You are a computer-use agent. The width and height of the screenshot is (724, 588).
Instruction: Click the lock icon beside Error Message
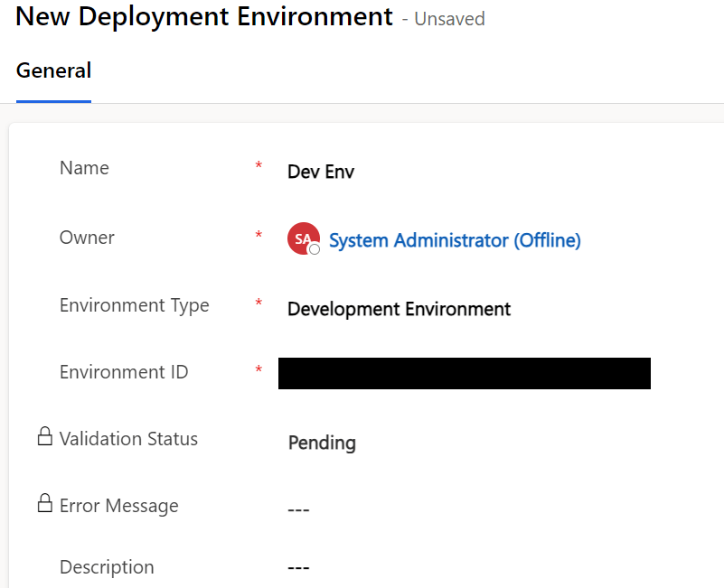[44, 504]
